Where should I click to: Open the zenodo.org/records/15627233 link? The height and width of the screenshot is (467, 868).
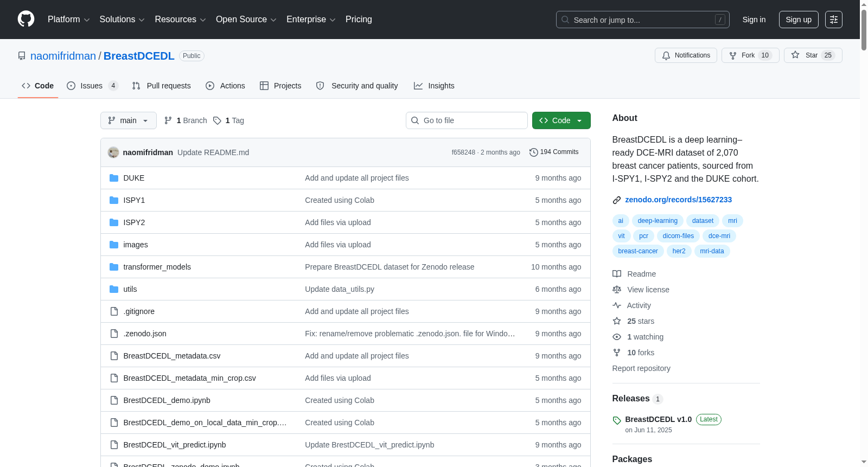(x=678, y=200)
